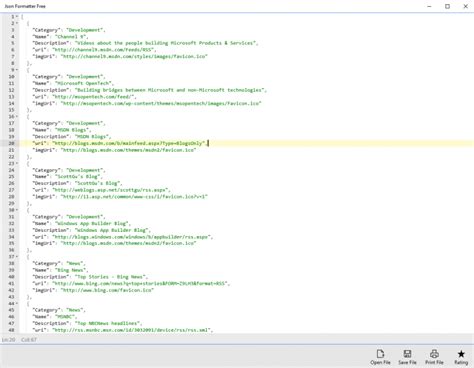
Task: Click the "ScottGu's Blog" name on line 25
Action: click(x=78, y=177)
